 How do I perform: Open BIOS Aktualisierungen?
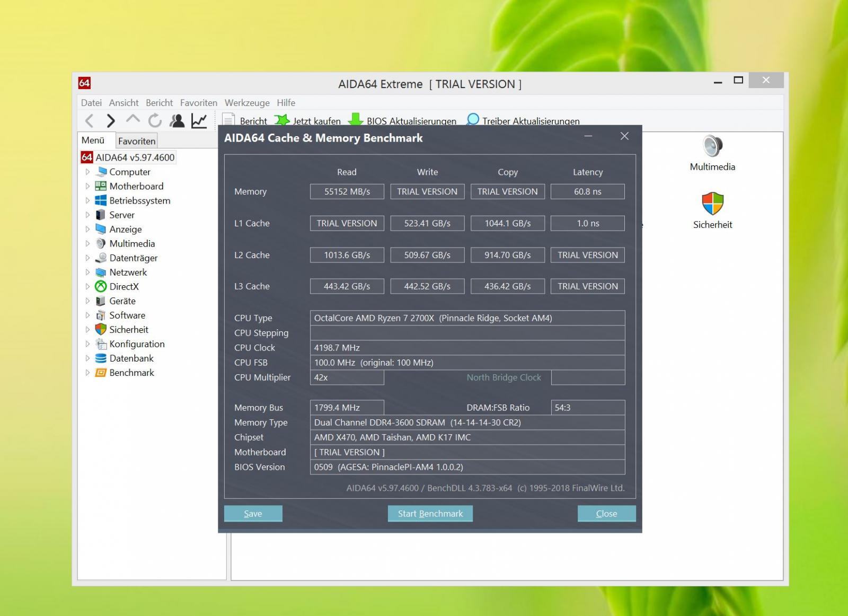pyautogui.click(x=402, y=121)
